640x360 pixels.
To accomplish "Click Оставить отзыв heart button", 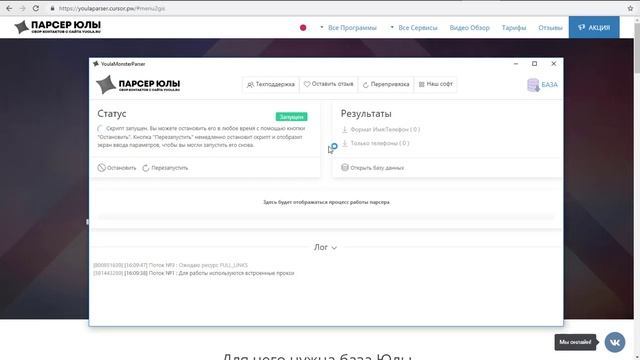I will point(329,84).
